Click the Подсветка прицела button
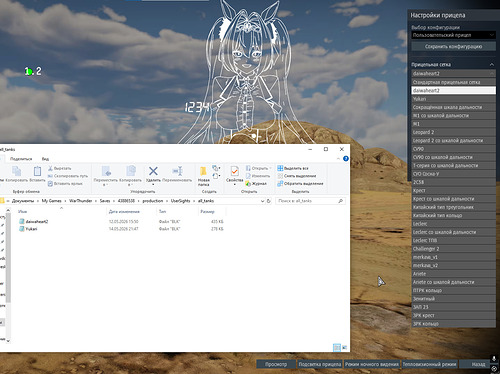 pos(320,364)
